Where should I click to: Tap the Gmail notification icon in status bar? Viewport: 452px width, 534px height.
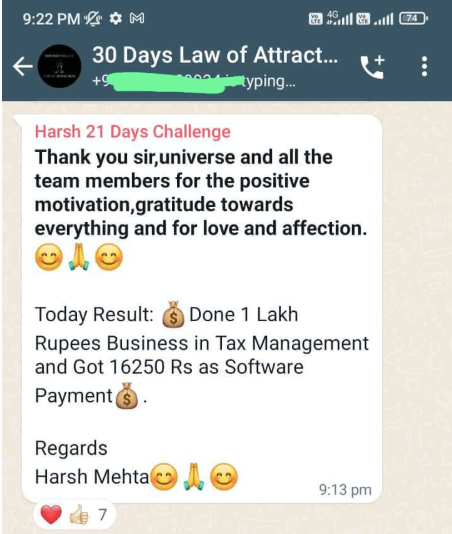[x=137, y=18]
